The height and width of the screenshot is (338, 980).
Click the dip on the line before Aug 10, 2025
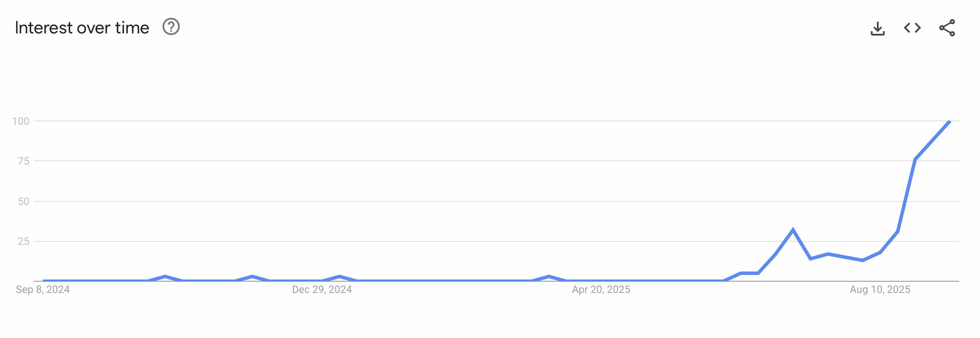pyautogui.click(x=863, y=260)
